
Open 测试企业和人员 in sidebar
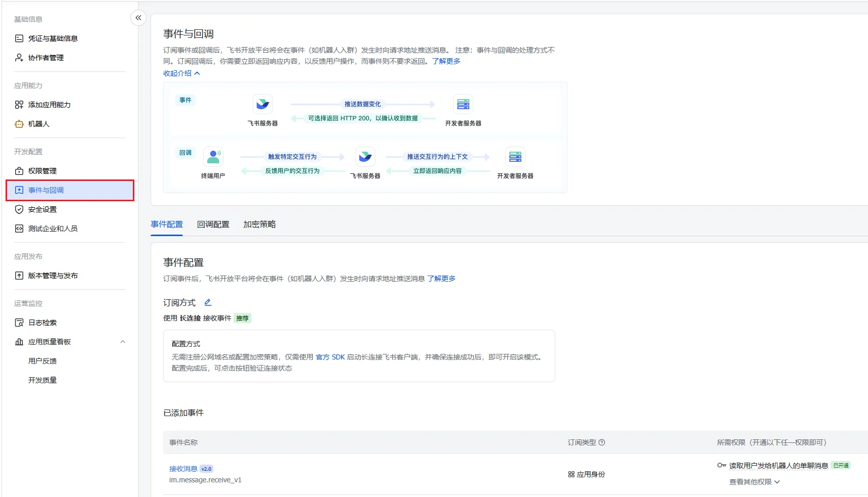tap(53, 229)
